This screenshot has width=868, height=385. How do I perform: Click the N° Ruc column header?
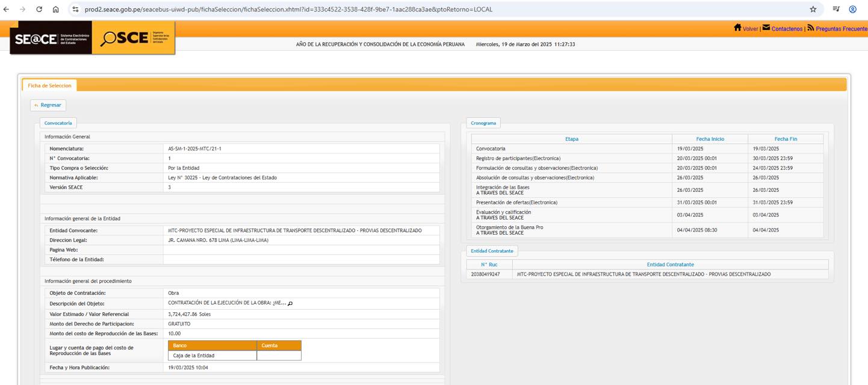[x=489, y=265]
